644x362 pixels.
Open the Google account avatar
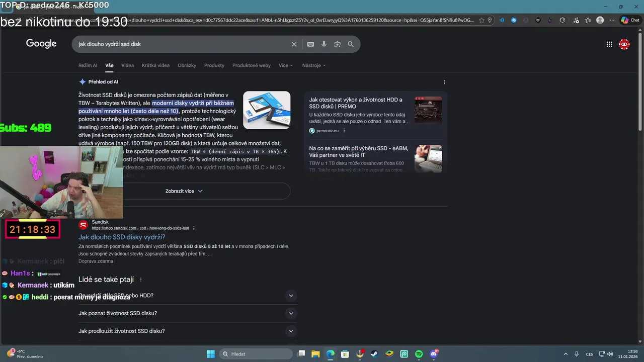pos(624,44)
